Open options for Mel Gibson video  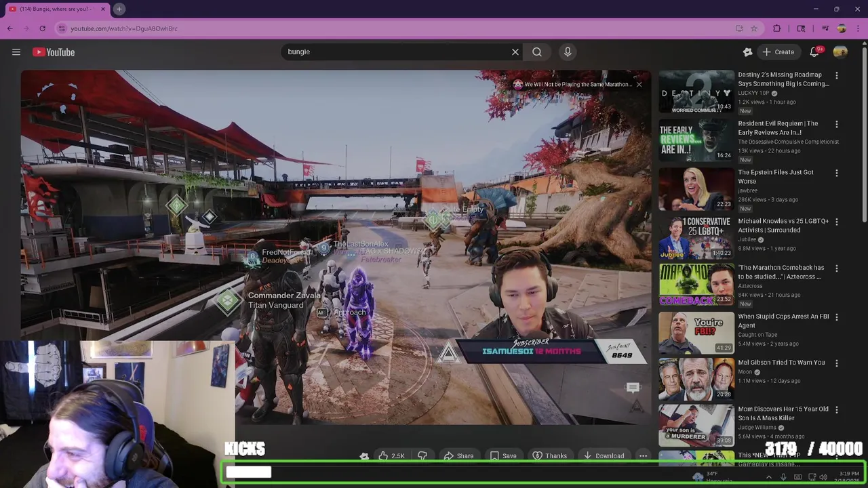(836, 363)
